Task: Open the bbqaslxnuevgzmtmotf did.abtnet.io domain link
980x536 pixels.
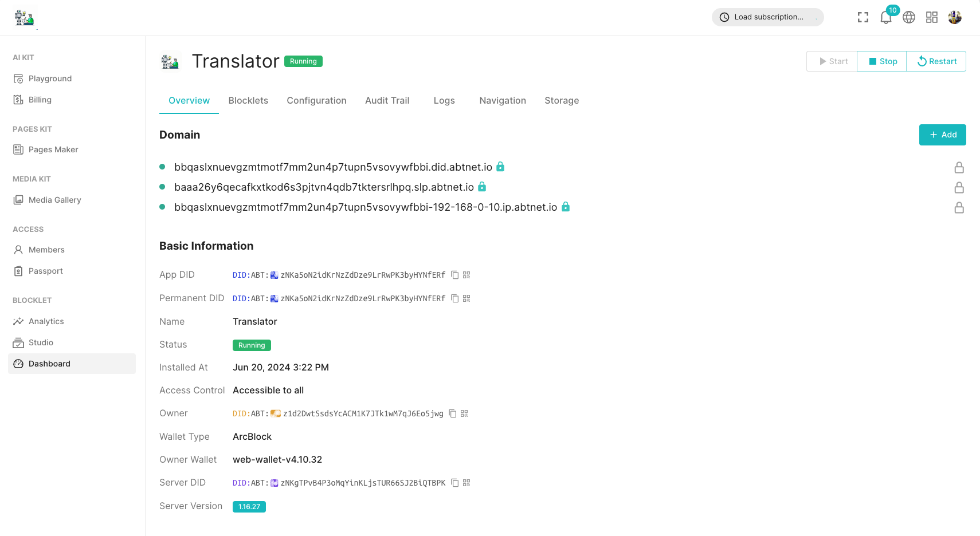Action: pyautogui.click(x=333, y=167)
